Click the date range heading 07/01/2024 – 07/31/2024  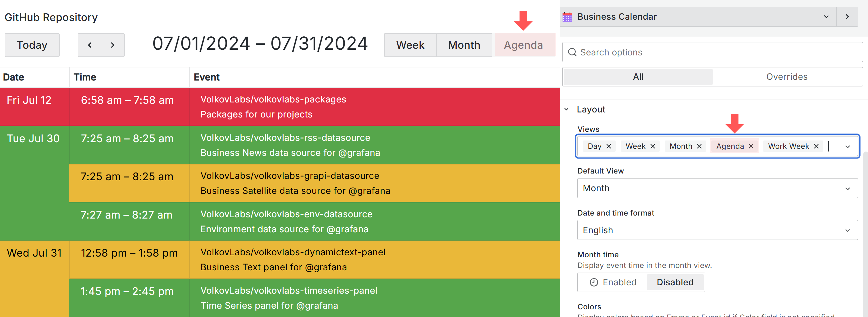(260, 44)
